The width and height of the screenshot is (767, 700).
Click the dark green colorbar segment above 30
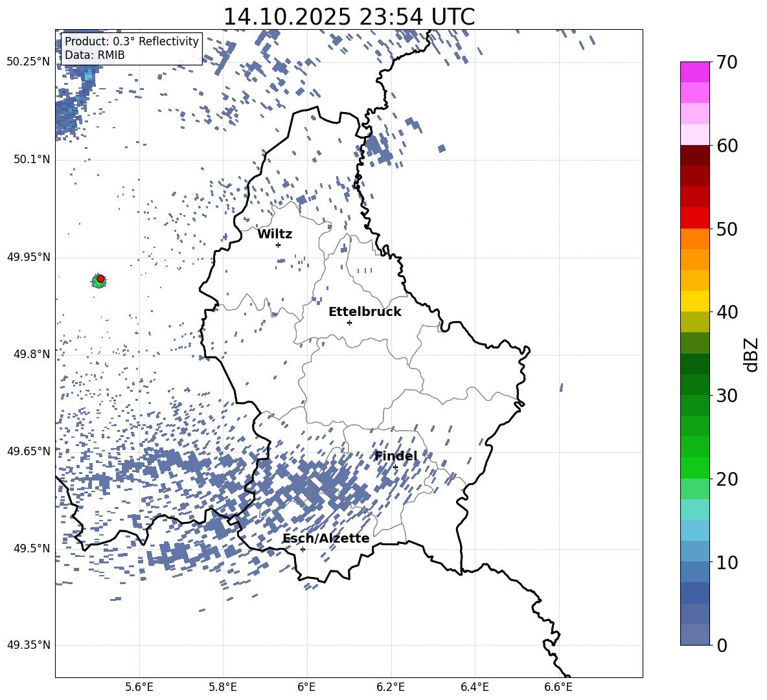[x=694, y=385]
